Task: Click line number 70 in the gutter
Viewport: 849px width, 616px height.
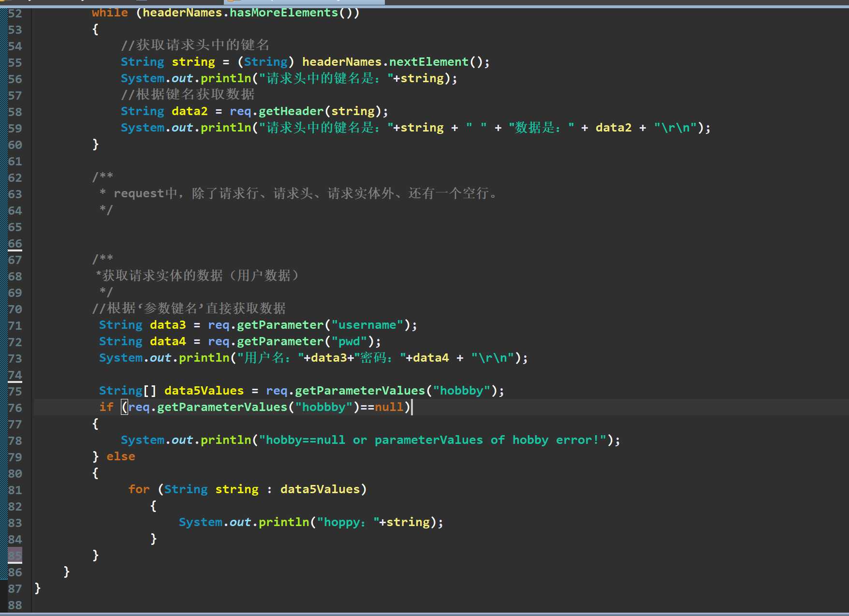Action: (15, 309)
